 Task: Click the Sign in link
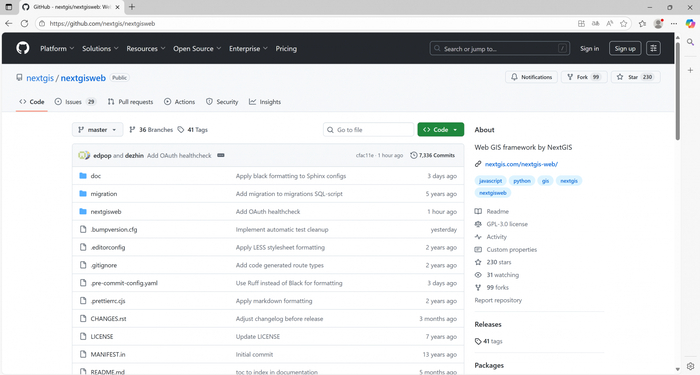tap(589, 48)
